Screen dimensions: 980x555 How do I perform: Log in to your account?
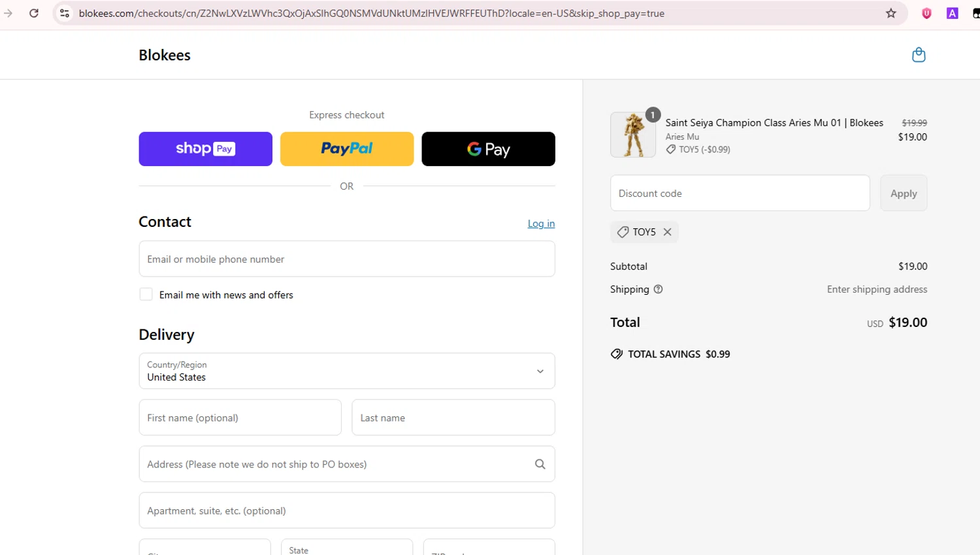tap(541, 224)
